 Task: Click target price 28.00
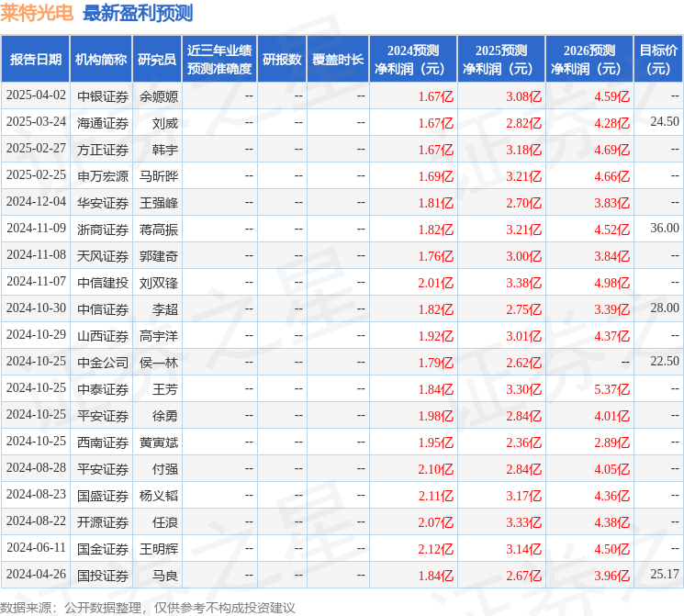pos(665,308)
